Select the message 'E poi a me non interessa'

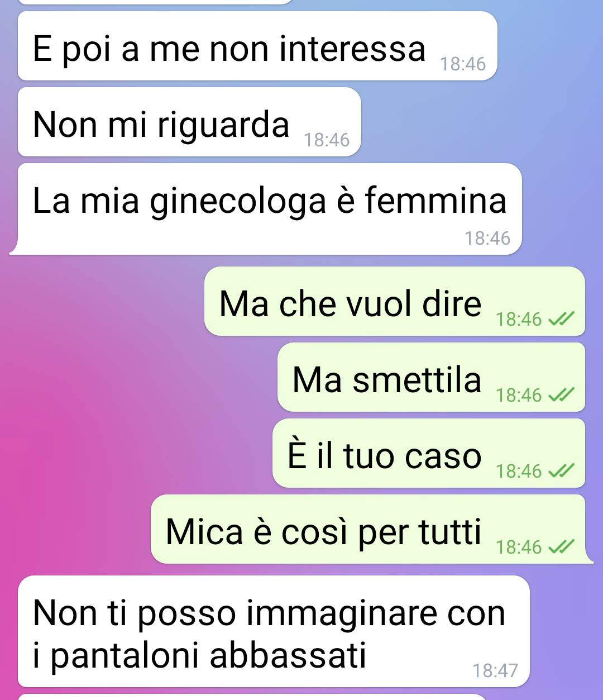(x=257, y=46)
